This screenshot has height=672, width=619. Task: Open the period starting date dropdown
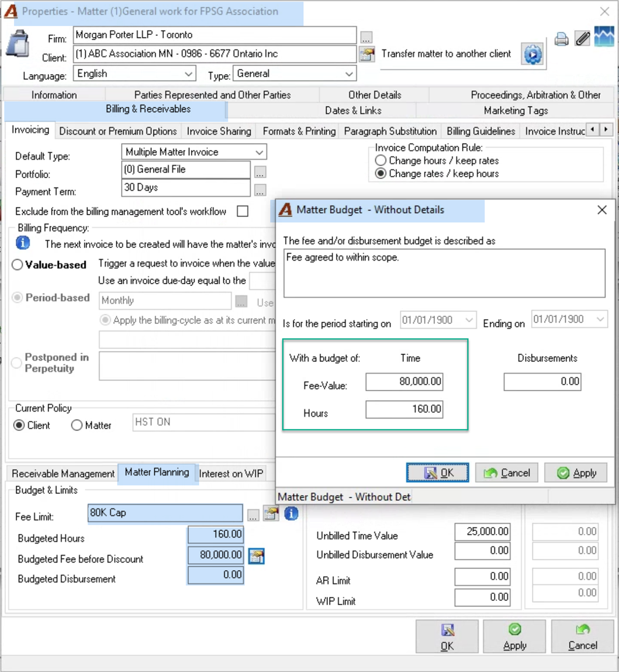(x=469, y=320)
